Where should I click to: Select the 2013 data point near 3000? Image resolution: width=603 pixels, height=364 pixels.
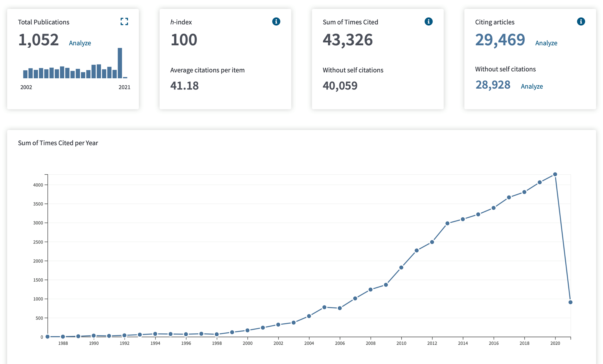[447, 223]
